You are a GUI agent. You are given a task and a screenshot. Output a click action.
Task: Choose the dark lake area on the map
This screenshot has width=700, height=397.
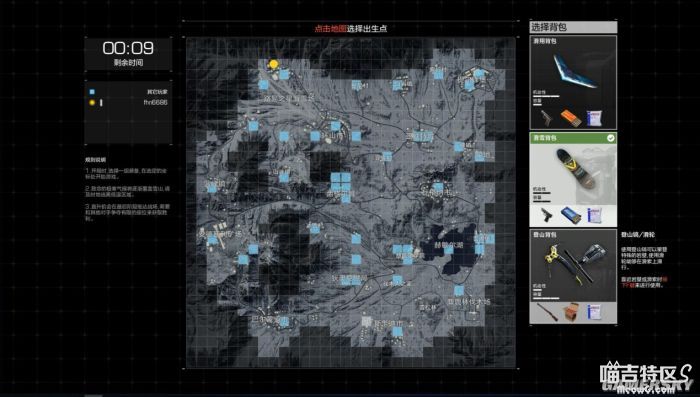[449, 248]
